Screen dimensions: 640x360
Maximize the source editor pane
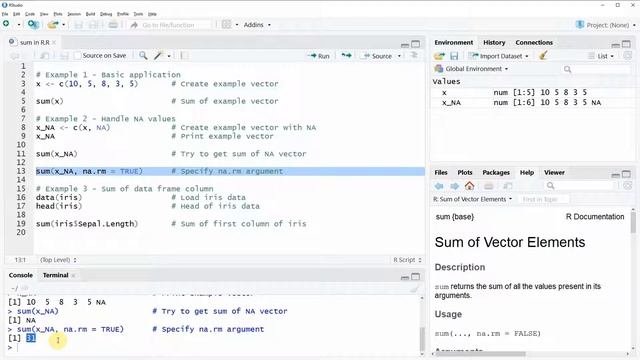pyautogui.click(x=416, y=44)
